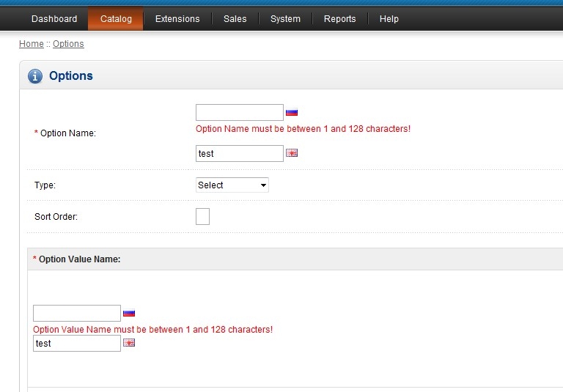This screenshot has width=563, height=392.
Task: Select the Catalog menu tab
Action: (x=116, y=19)
